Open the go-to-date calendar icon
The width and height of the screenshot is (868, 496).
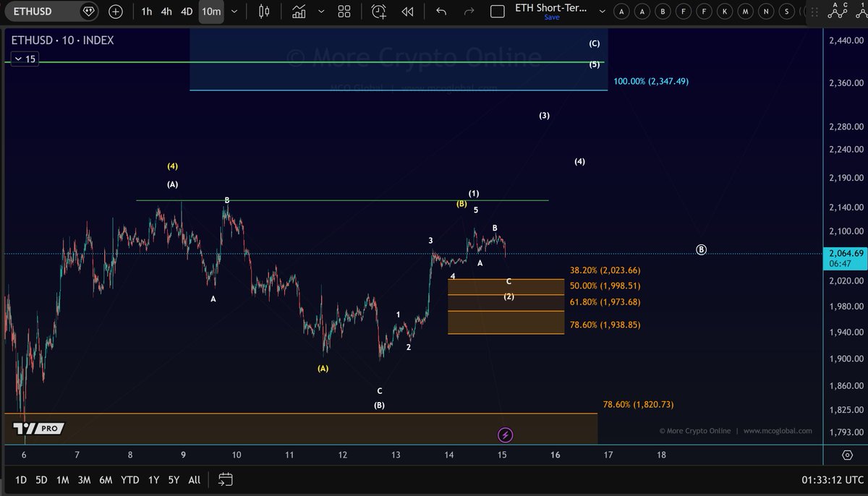[225, 479]
